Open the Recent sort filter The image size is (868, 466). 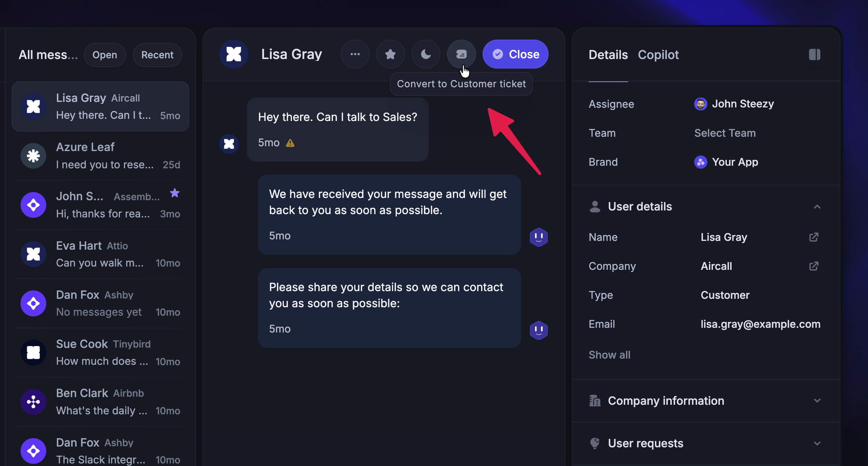[x=157, y=55]
